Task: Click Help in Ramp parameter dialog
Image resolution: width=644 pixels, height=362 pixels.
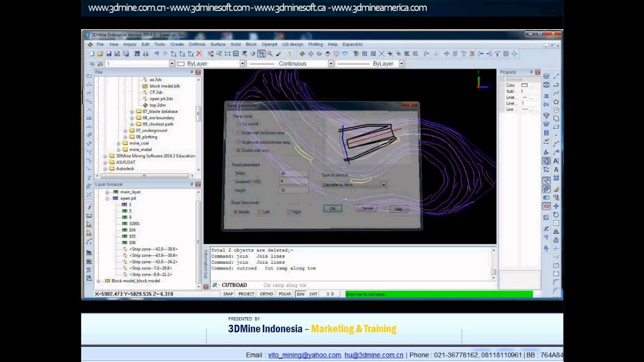Action: (398, 209)
